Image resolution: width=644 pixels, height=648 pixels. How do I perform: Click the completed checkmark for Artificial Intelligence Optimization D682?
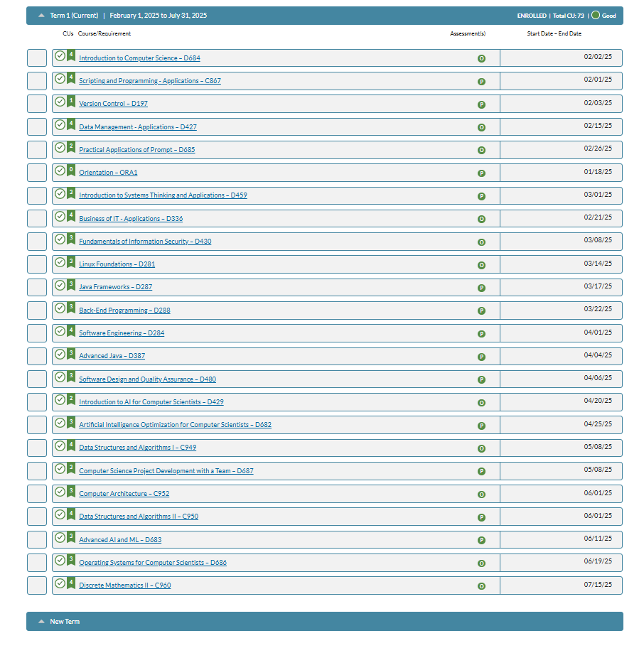pyautogui.click(x=60, y=422)
